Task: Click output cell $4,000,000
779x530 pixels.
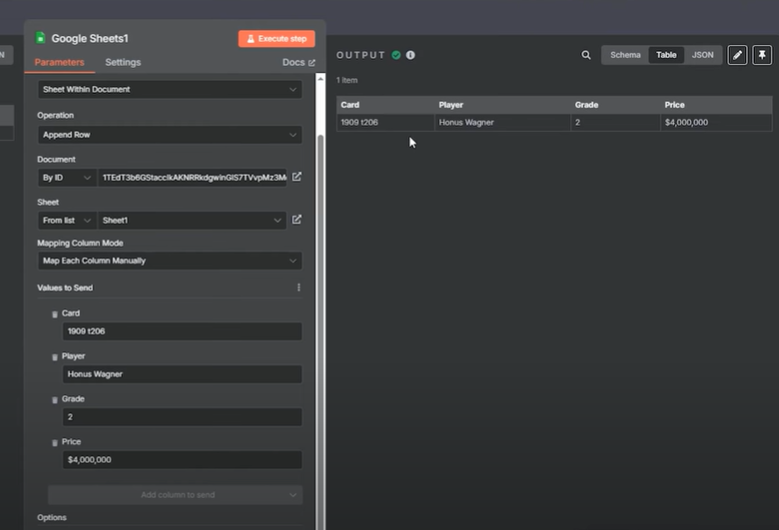Action: click(716, 123)
